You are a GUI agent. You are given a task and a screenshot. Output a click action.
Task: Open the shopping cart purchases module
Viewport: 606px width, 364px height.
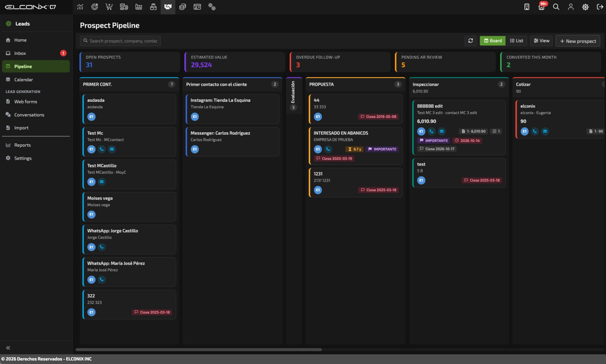[x=109, y=7]
